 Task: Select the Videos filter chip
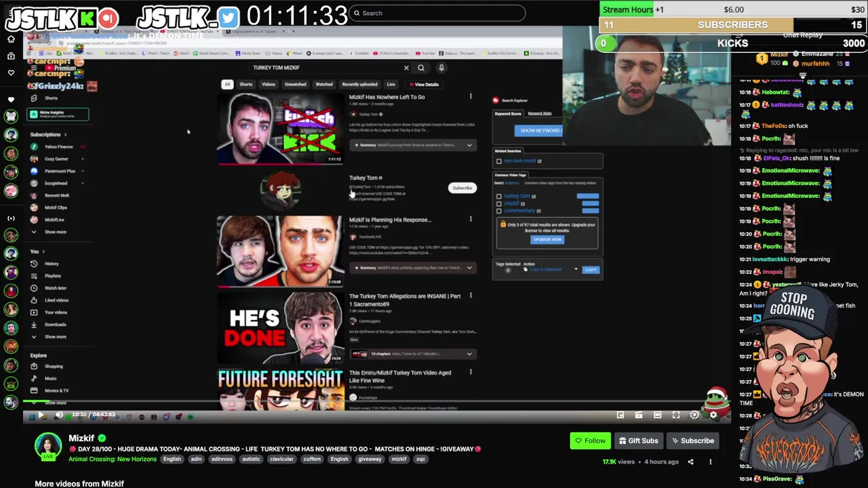pyautogui.click(x=269, y=85)
